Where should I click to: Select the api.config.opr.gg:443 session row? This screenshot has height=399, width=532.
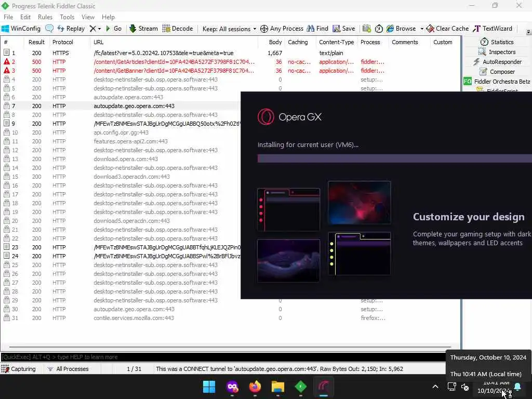click(121, 132)
